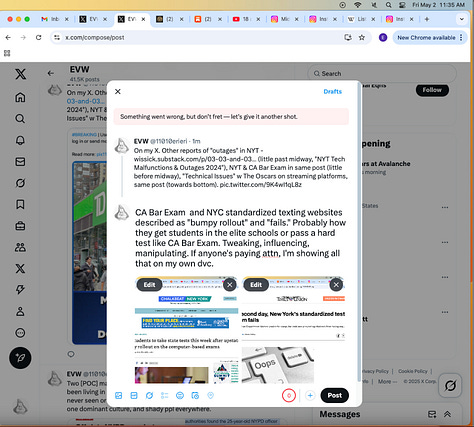474x427 pixels.
Task: Open macOS Spotlight search
Action: (389, 5)
